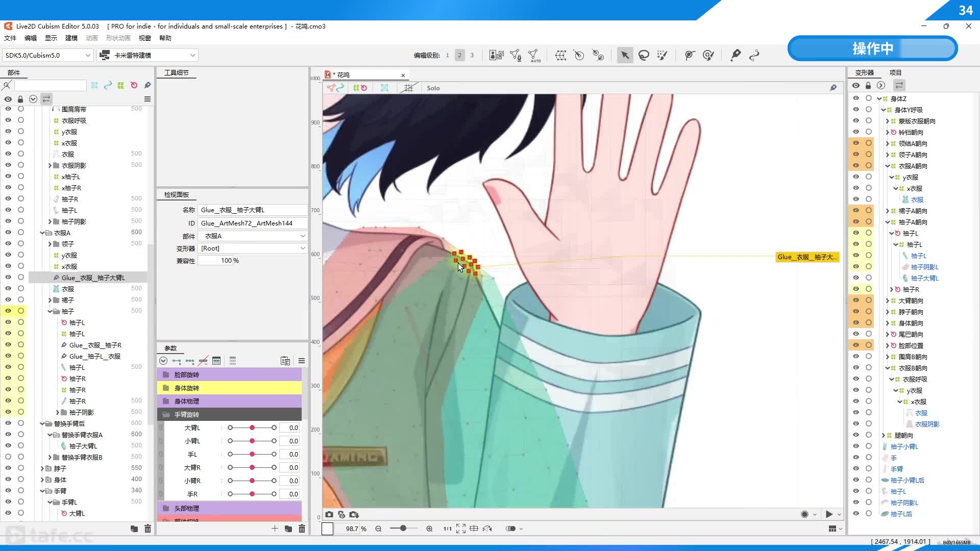Toggle visibility of 袖子 folder
Image resolution: width=980 pixels, height=551 pixels.
pyautogui.click(x=8, y=311)
